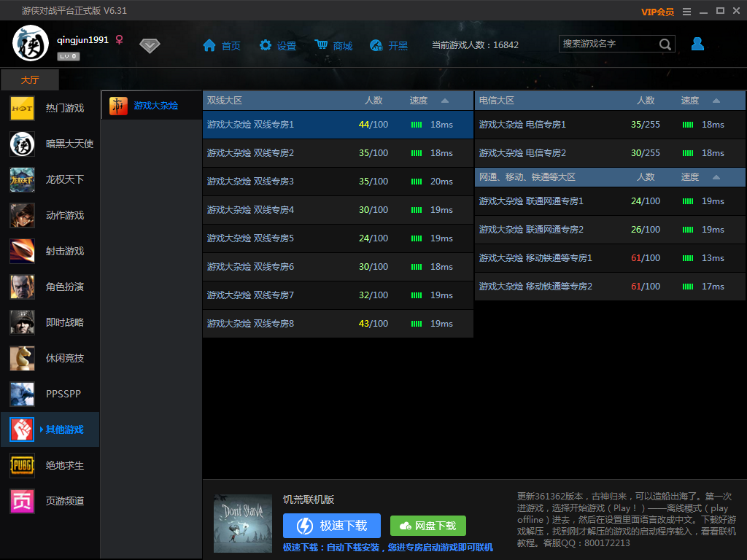Click the search magnifier icon

click(665, 44)
